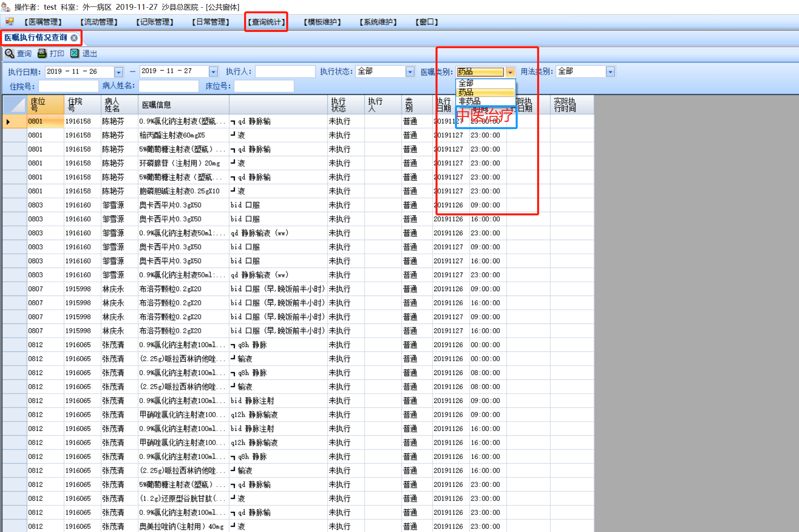Open the 系统维护 menu

coord(378,22)
